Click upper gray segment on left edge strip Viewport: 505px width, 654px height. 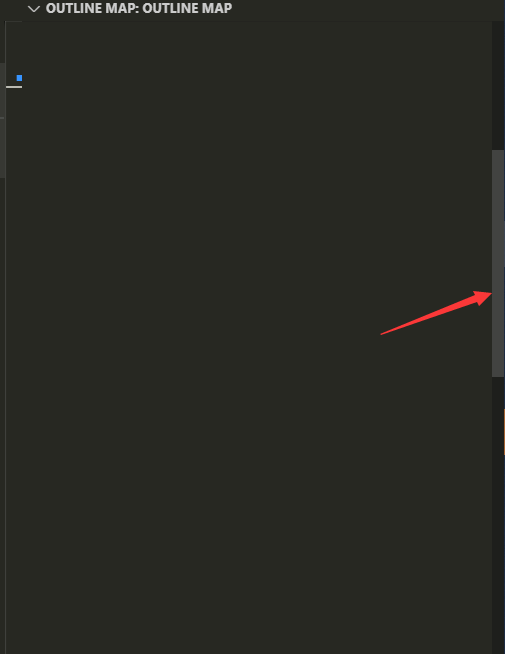pos(2,90)
